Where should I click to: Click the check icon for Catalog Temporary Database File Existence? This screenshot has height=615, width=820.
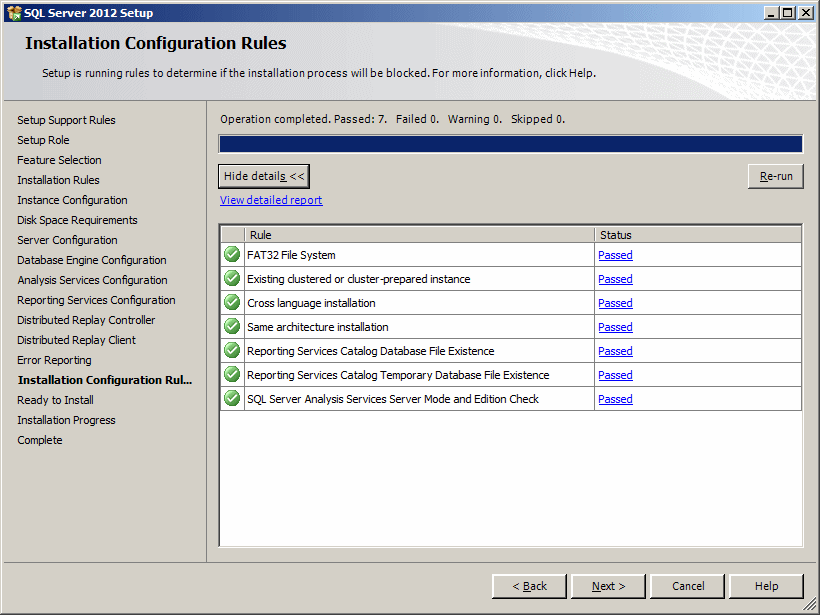pos(232,375)
